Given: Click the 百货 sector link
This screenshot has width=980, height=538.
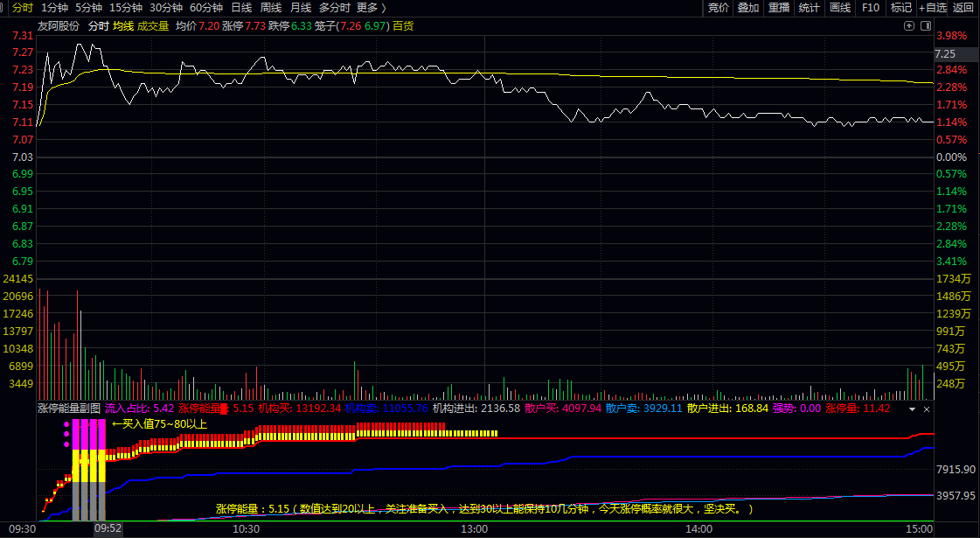Looking at the screenshot, I should 403,26.
